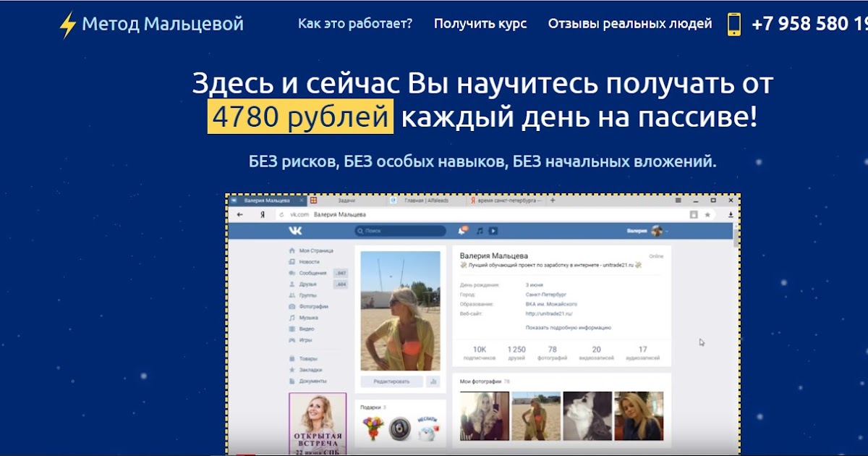This screenshot has width=868, height=456.
Task: Open Отзывы реальных людей menu item
Action: click(630, 23)
